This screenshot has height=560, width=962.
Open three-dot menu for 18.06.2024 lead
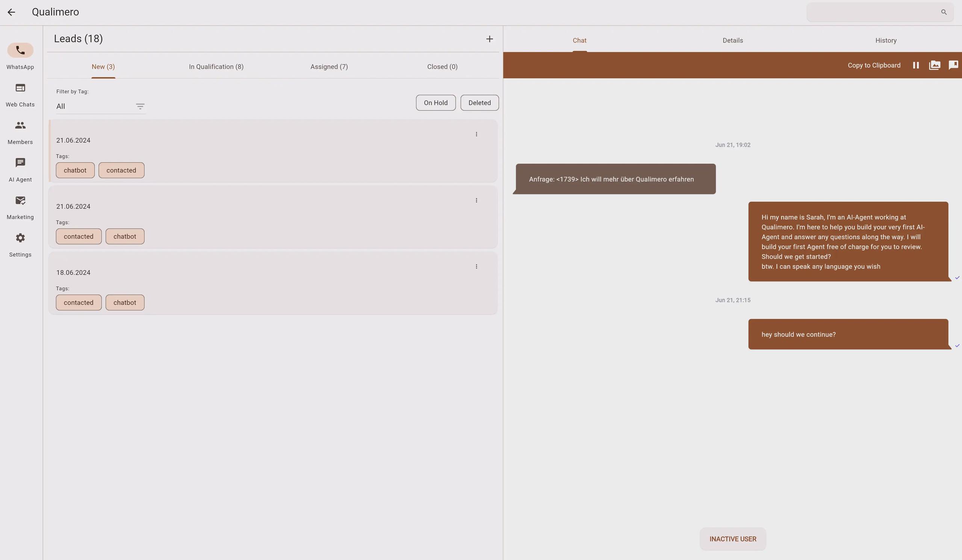point(476,267)
